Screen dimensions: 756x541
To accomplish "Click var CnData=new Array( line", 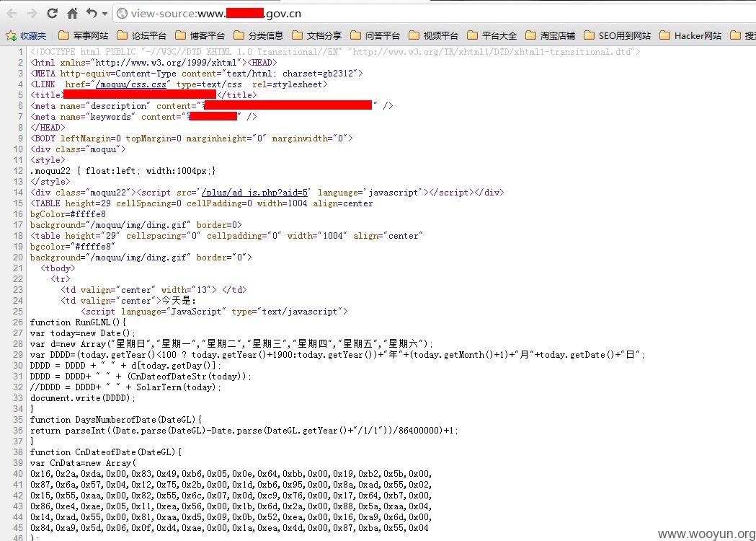I will pyautogui.click(x=84, y=463).
